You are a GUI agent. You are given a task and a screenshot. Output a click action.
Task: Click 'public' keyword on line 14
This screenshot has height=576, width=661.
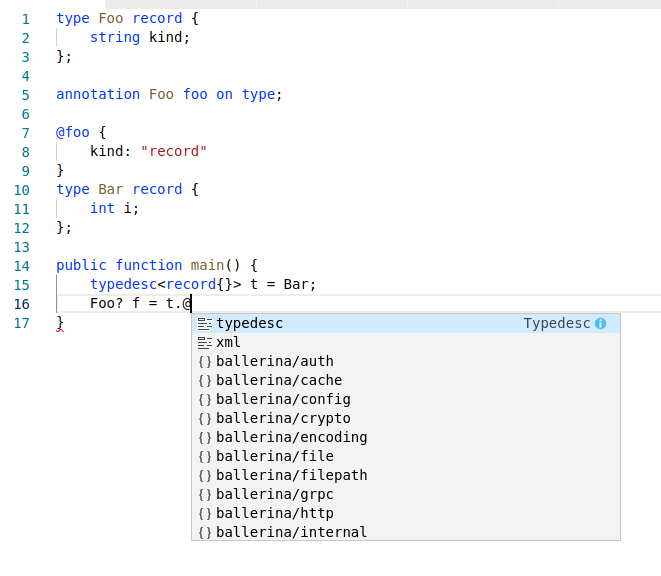coord(81,265)
